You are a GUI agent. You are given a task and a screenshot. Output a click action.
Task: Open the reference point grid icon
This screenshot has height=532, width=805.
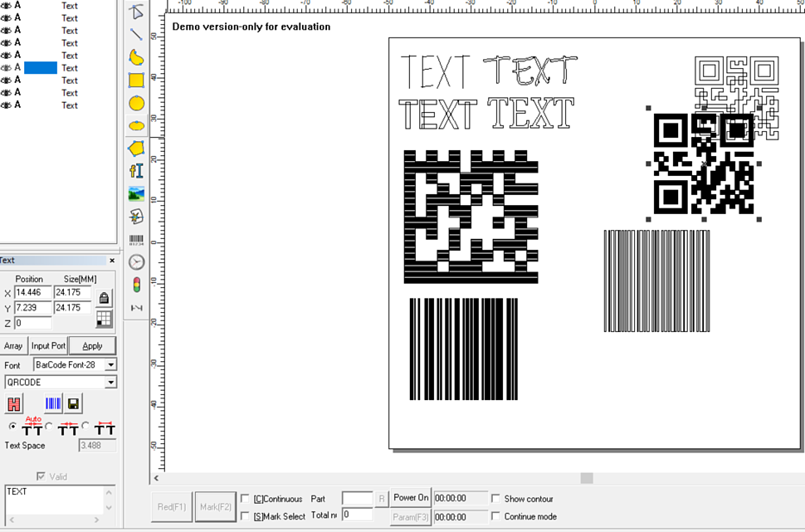[x=104, y=319]
